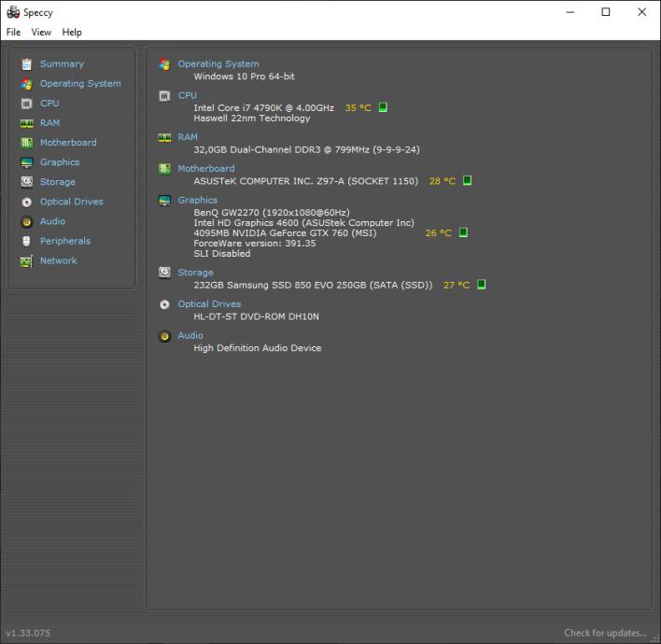Screen dimensions: 661x644
Task: Open the Help menu
Action: pos(72,32)
